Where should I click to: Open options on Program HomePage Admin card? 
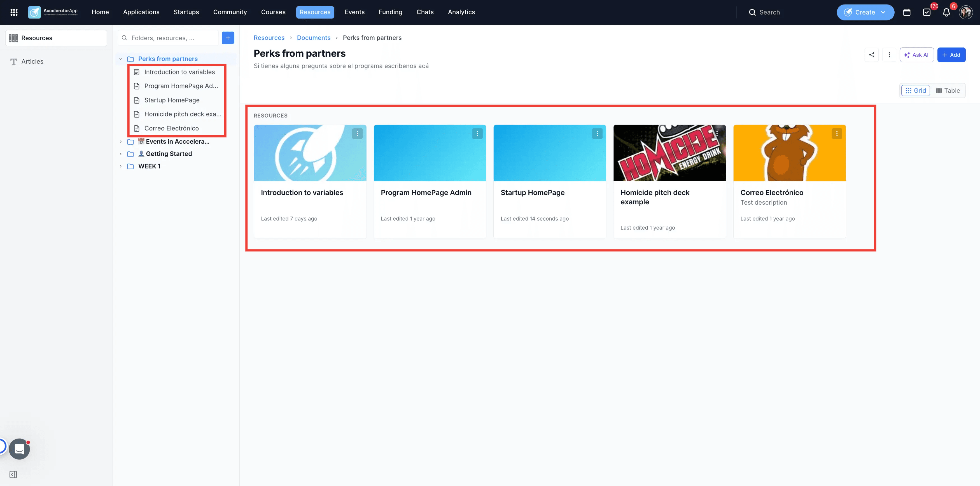pyautogui.click(x=477, y=134)
